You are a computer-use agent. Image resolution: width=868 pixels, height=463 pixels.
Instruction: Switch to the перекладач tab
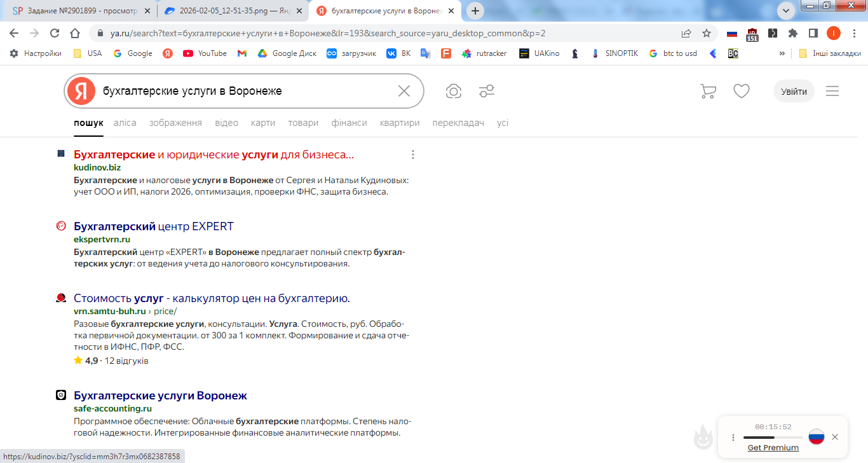(458, 123)
